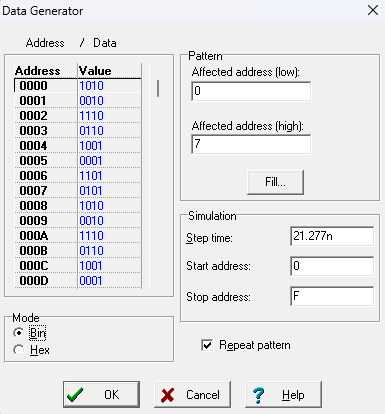Click address cell 000D

pyautogui.click(x=46, y=281)
